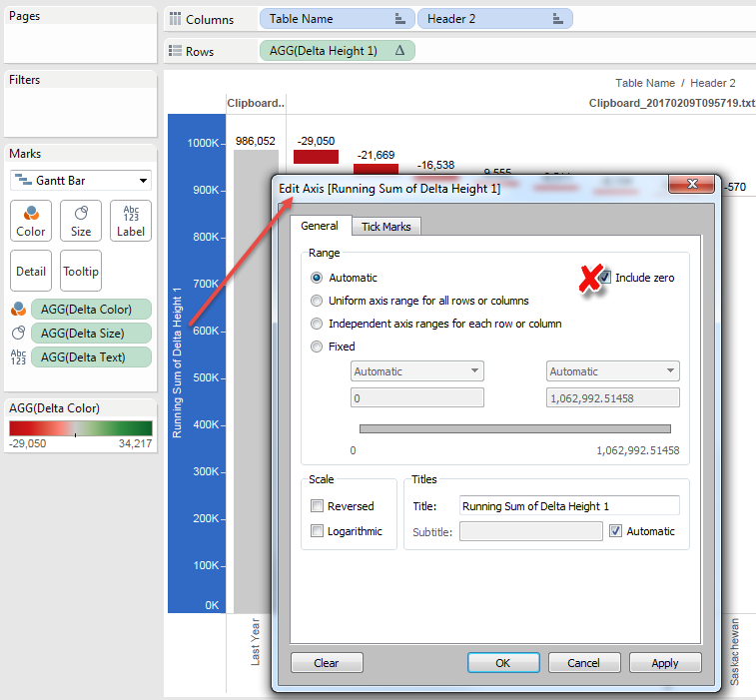Enable the Reversed scale checkbox
The width and height of the screenshot is (756, 700).
pos(317,505)
